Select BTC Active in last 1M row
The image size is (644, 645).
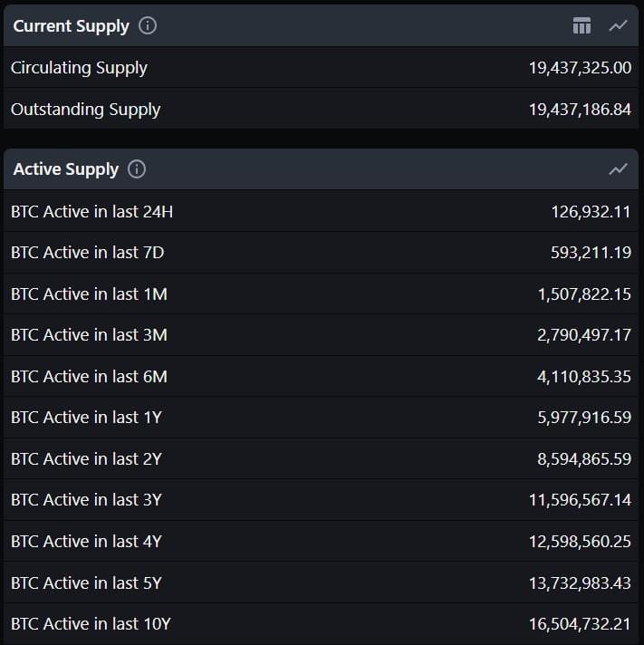click(x=321, y=294)
